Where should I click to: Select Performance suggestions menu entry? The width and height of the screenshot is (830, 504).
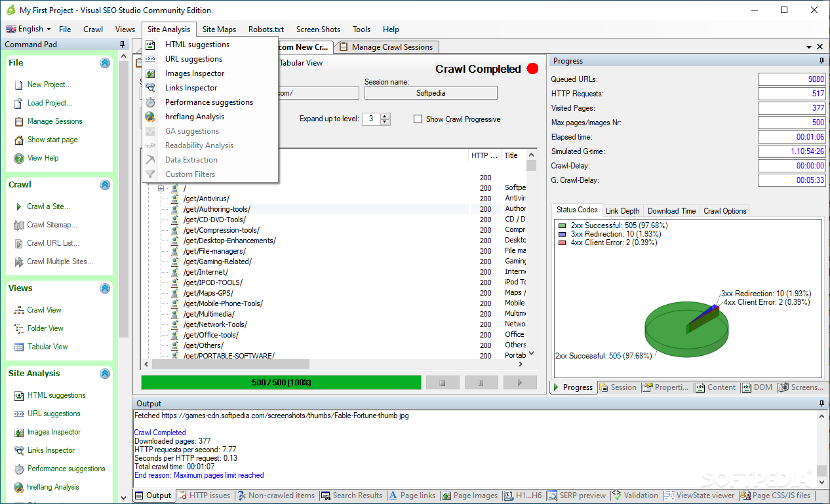click(208, 102)
